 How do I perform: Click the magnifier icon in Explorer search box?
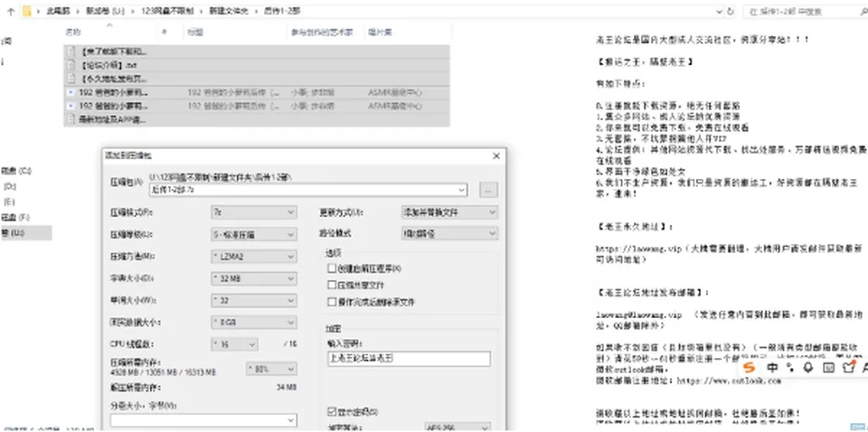click(x=863, y=11)
